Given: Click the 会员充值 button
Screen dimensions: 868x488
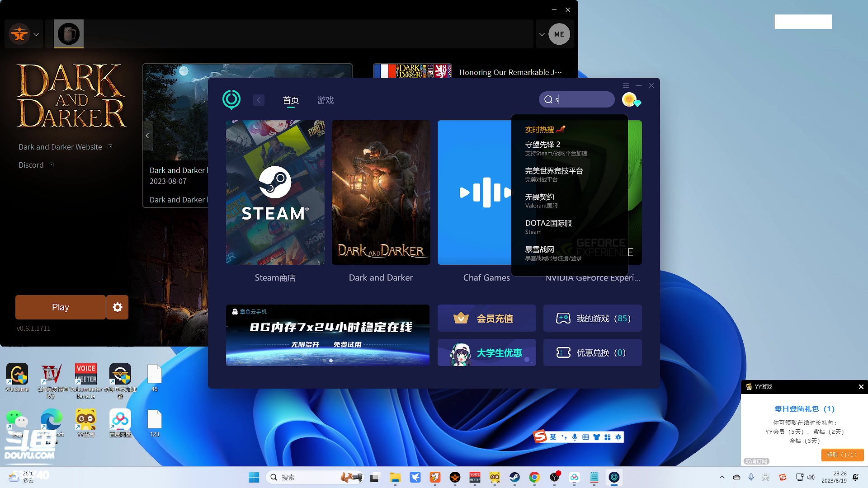Looking at the screenshot, I should [487, 318].
